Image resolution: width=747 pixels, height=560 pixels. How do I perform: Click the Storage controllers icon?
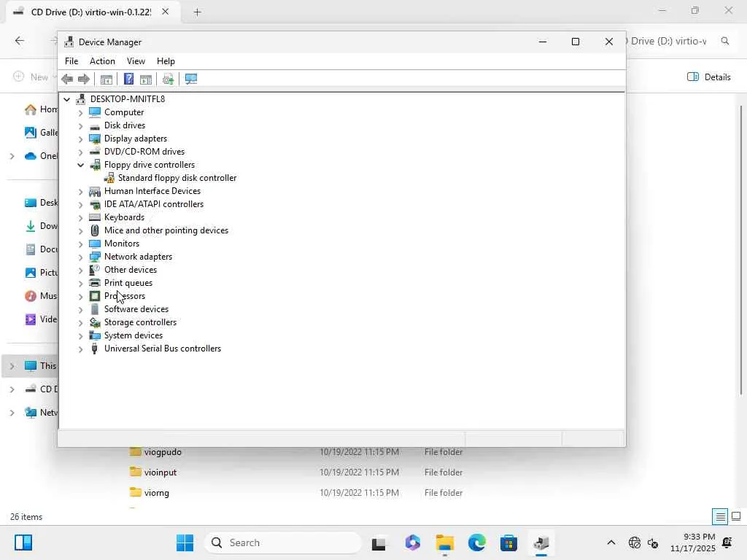pos(95,322)
